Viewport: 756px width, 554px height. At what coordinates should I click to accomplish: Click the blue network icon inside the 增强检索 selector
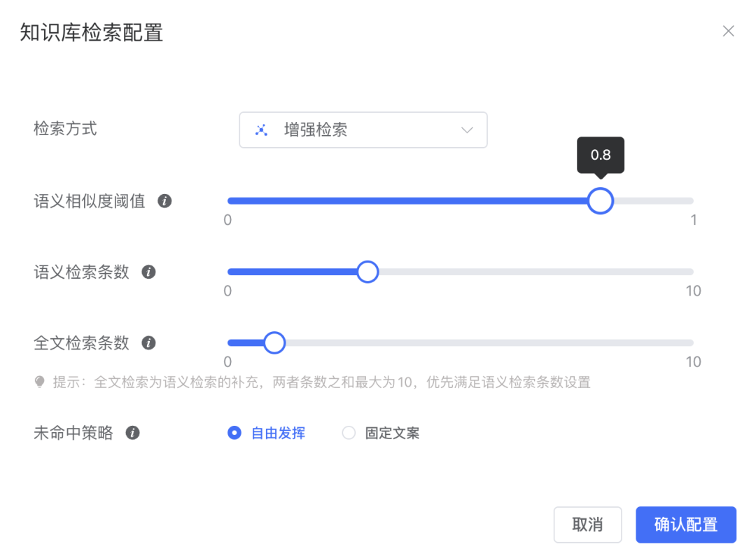click(x=261, y=130)
